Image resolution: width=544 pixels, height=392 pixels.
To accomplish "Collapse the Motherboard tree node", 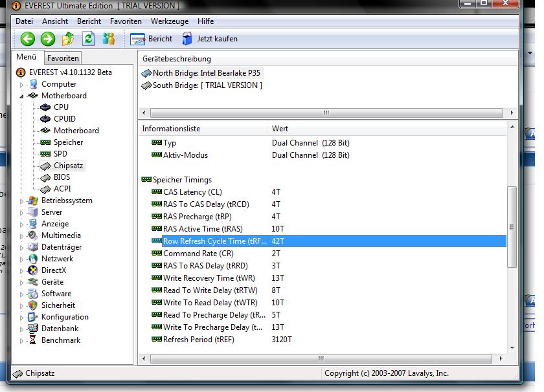I will [21, 96].
